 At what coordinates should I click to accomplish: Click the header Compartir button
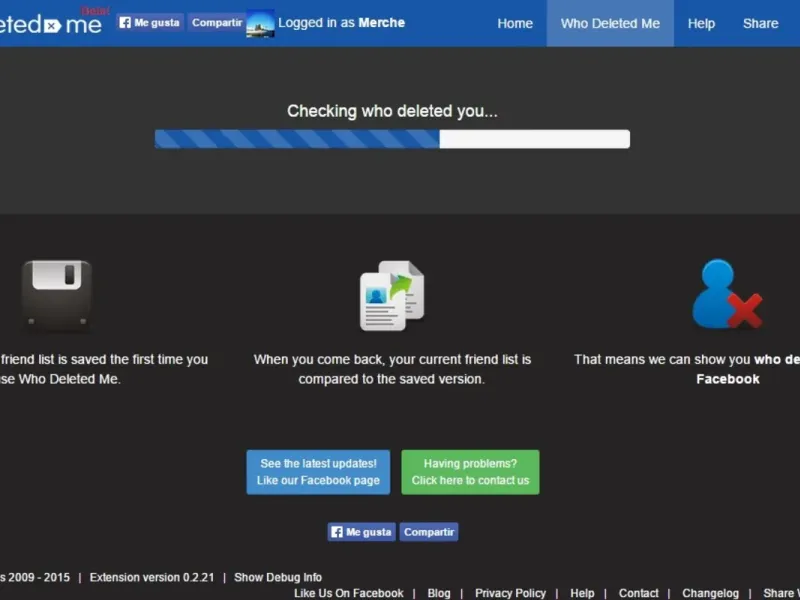(216, 22)
